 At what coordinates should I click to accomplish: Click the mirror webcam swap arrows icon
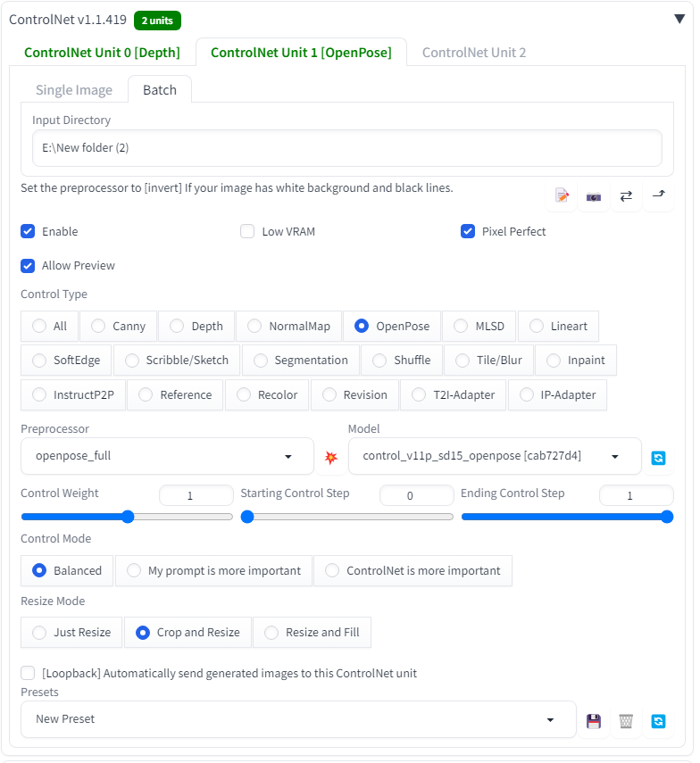click(x=626, y=195)
